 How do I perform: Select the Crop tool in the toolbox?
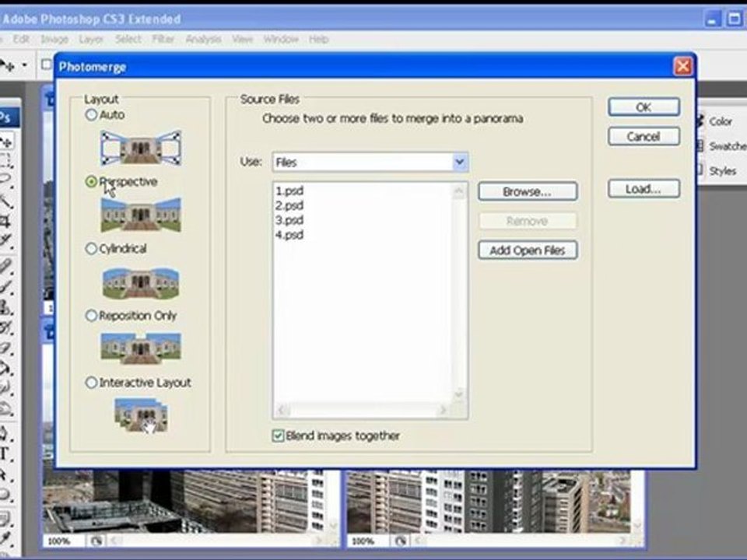tap(5, 220)
